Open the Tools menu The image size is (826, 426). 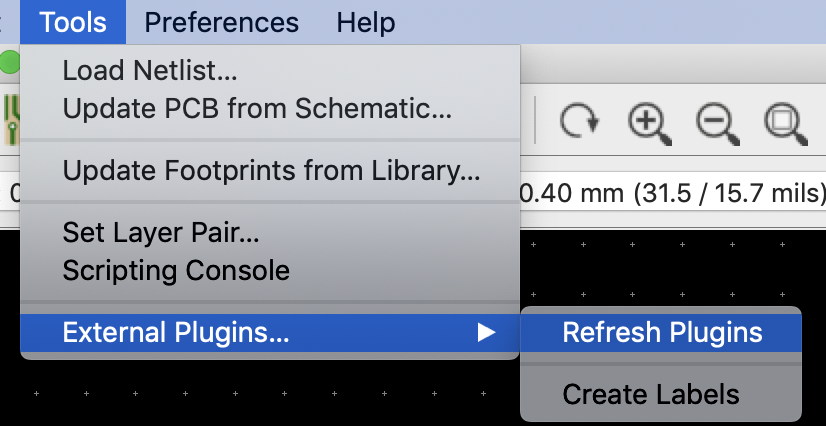coord(74,22)
